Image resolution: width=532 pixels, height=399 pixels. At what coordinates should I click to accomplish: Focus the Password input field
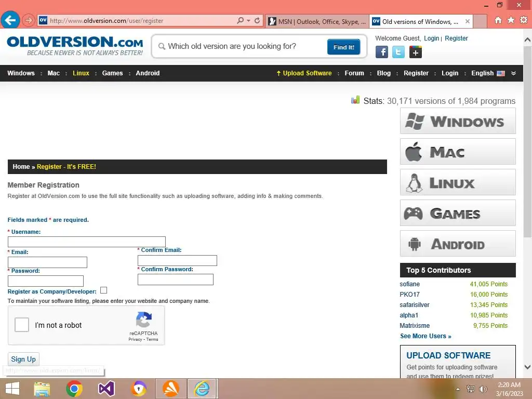pos(46,281)
